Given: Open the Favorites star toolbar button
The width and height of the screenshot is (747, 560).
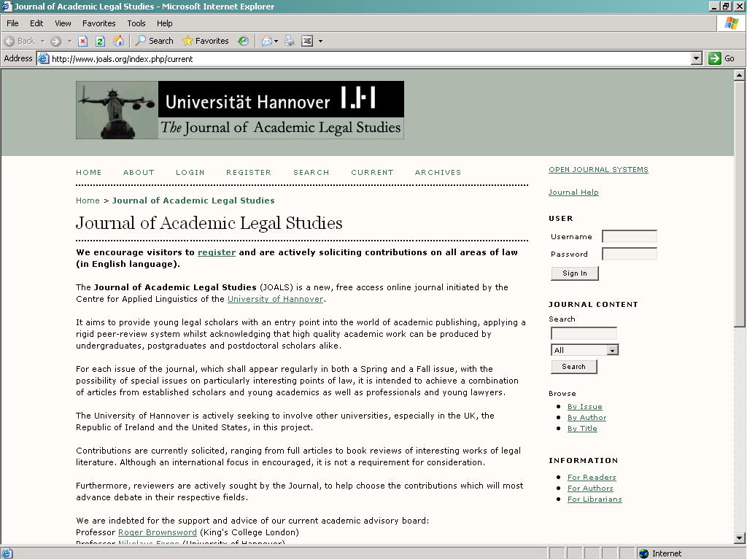Looking at the screenshot, I should 206,41.
